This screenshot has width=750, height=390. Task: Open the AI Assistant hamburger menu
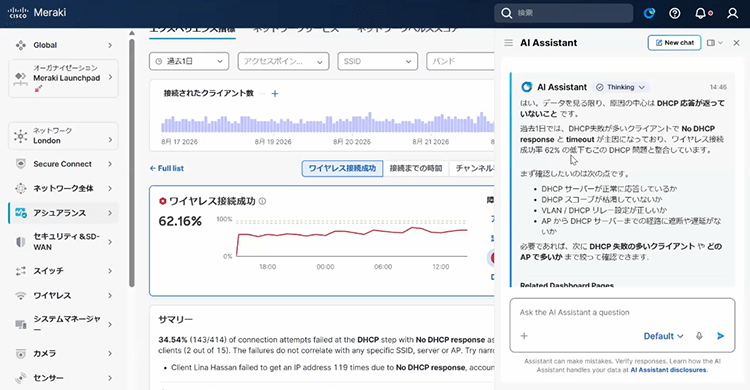tap(508, 43)
